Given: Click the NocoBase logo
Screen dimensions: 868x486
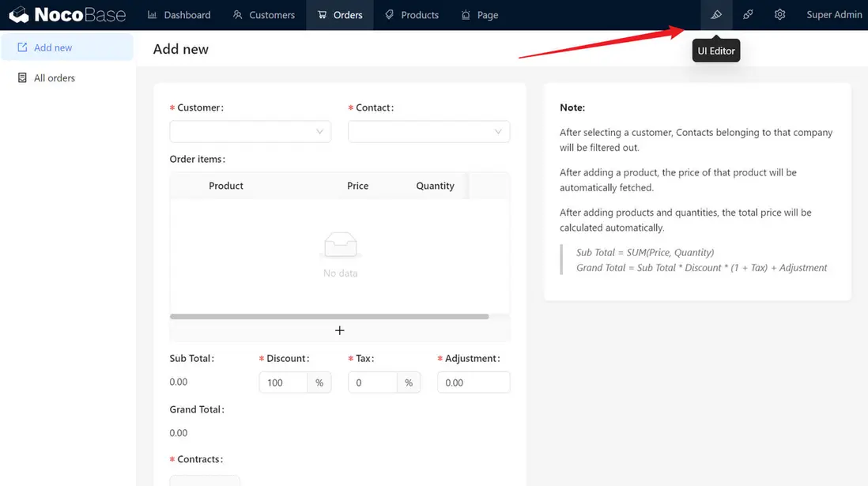Looking at the screenshot, I should [67, 14].
